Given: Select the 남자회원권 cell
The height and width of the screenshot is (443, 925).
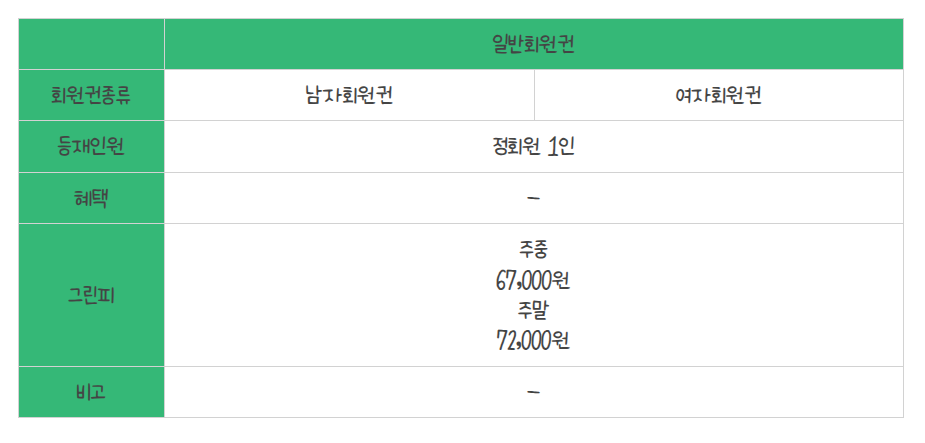Looking at the screenshot, I should (x=349, y=96).
